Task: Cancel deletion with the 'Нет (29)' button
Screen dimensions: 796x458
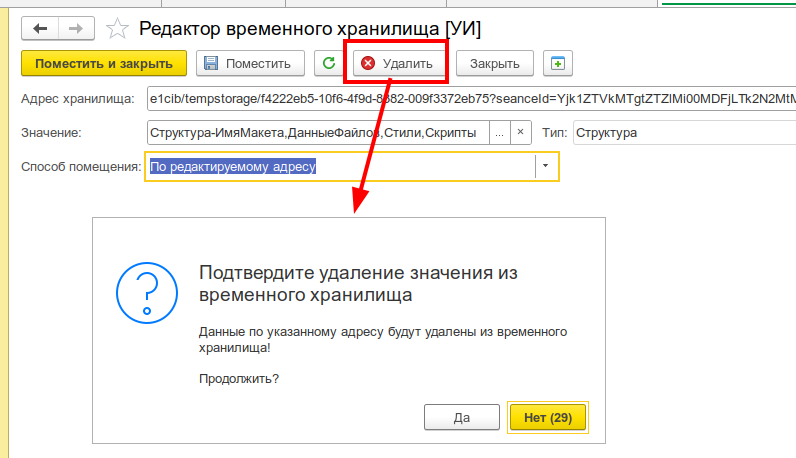Action: (x=548, y=417)
